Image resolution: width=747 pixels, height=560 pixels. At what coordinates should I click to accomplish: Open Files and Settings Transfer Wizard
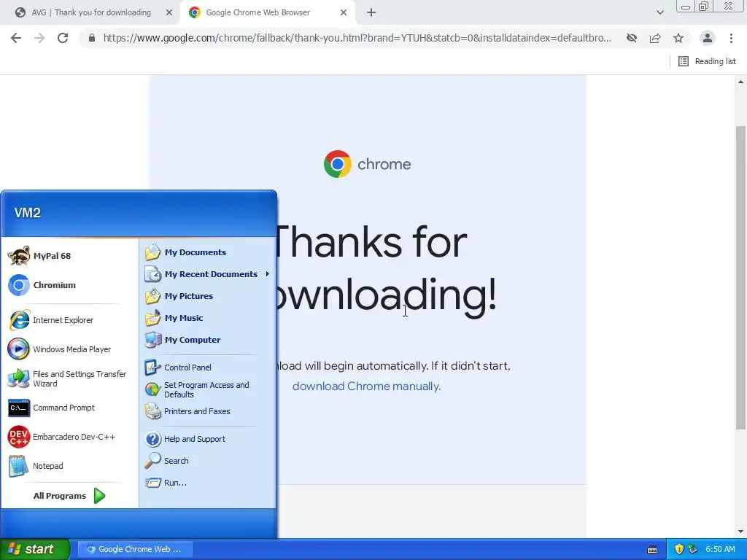click(x=80, y=378)
